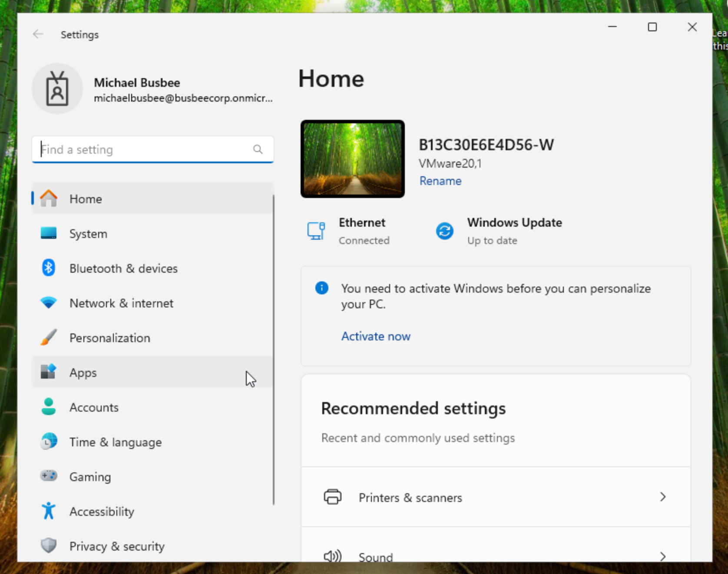Click the Activate now link

(x=375, y=336)
